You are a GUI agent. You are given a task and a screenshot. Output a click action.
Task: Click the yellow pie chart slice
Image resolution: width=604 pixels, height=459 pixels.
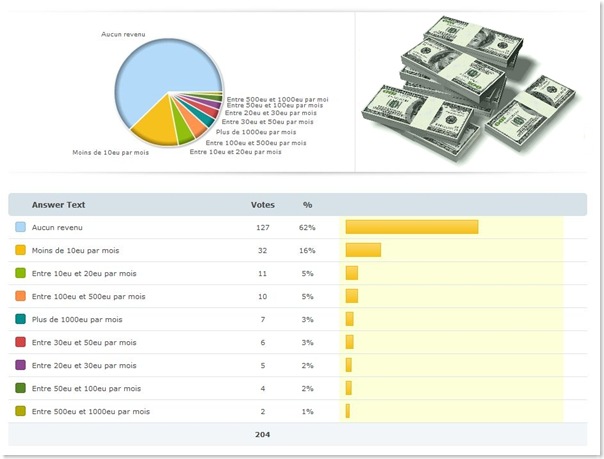click(158, 125)
